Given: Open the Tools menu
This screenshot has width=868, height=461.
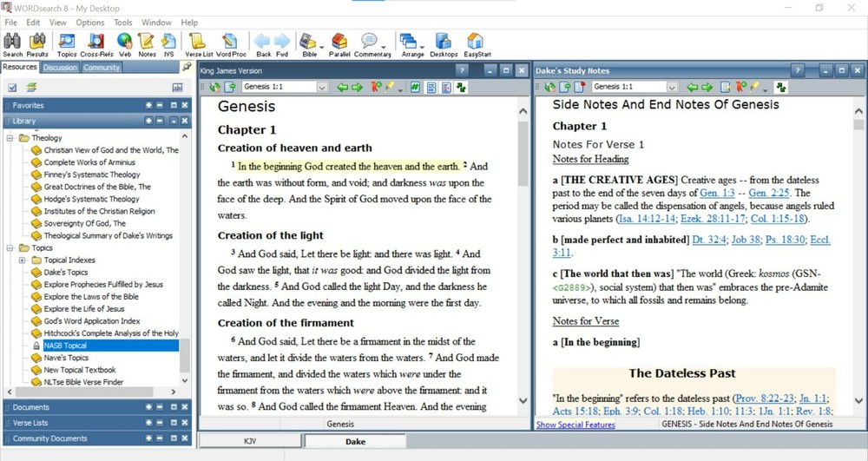Looking at the screenshot, I should [x=123, y=22].
